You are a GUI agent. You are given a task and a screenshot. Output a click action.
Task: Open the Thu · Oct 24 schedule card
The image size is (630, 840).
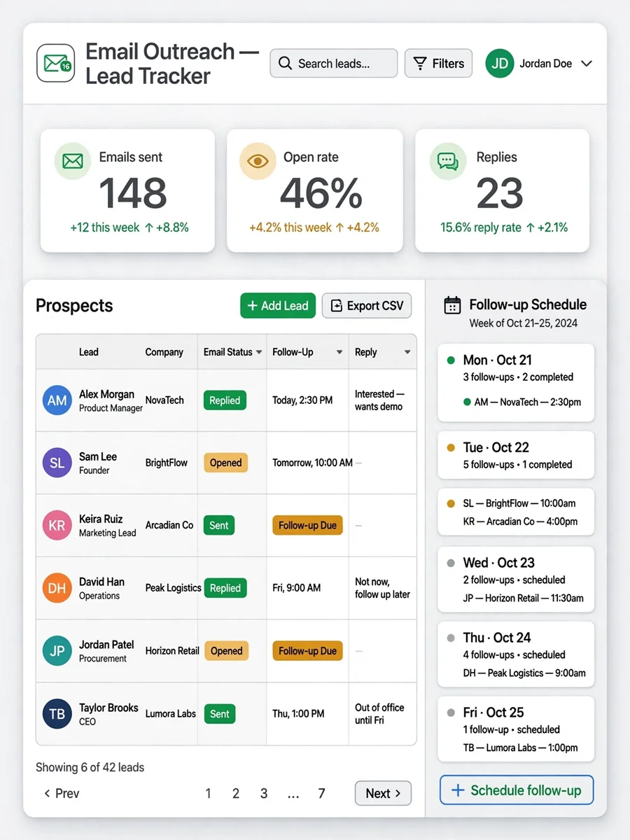516,654
